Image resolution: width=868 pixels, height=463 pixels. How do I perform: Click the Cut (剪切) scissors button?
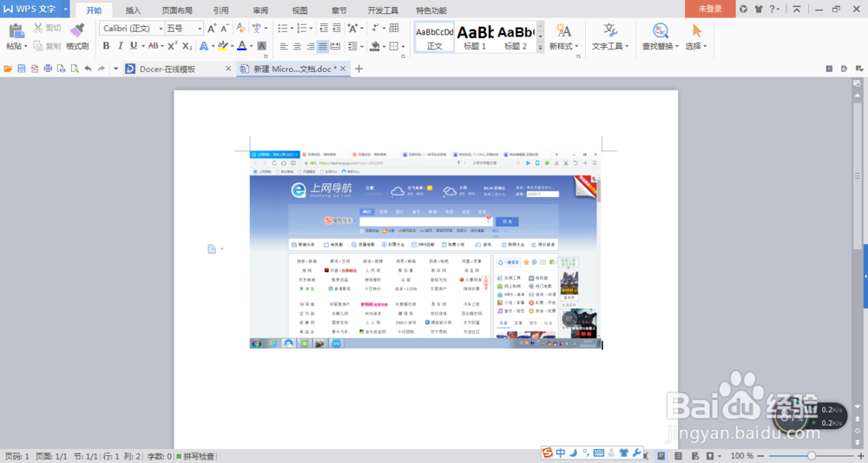(47, 28)
